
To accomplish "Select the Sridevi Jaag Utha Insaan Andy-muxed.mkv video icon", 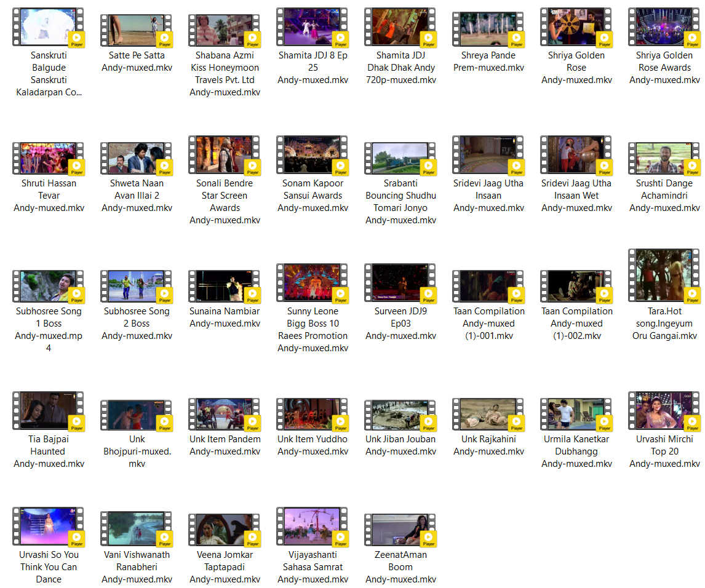I will [488, 155].
